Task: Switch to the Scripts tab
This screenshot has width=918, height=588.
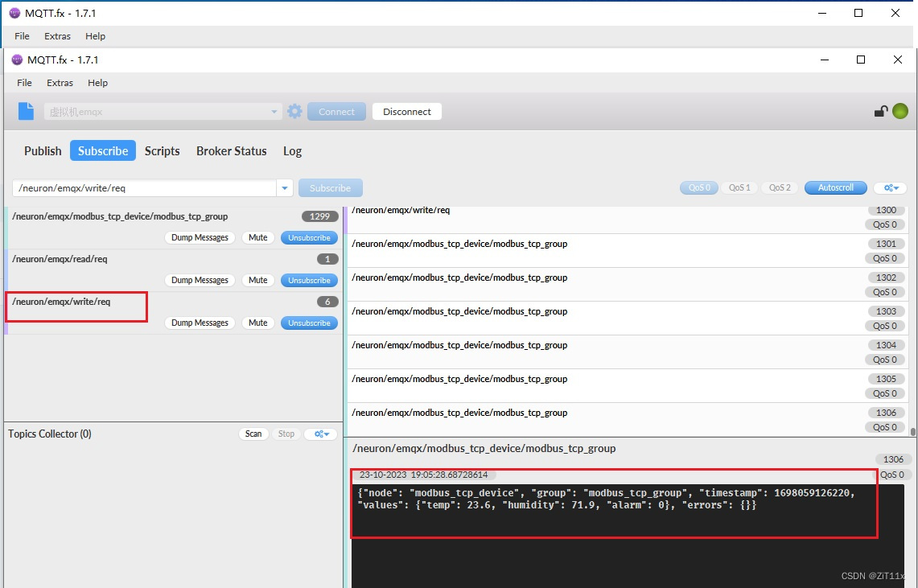Action: coord(163,151)
